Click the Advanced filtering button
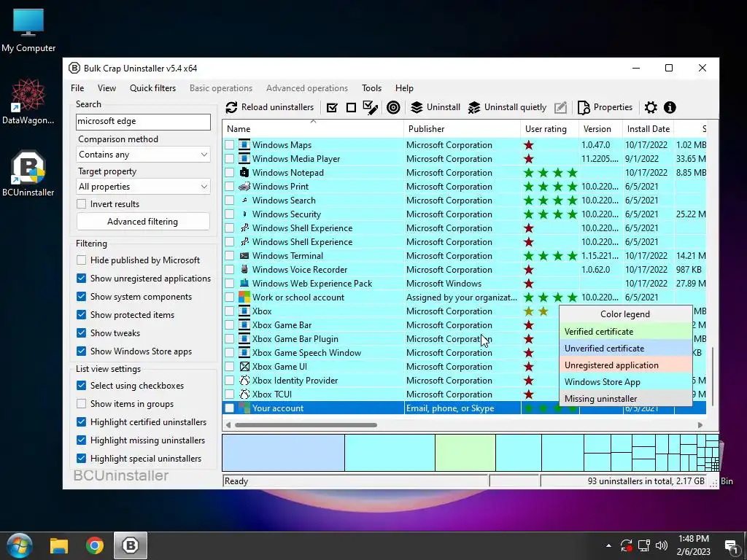 coord(143,222)
